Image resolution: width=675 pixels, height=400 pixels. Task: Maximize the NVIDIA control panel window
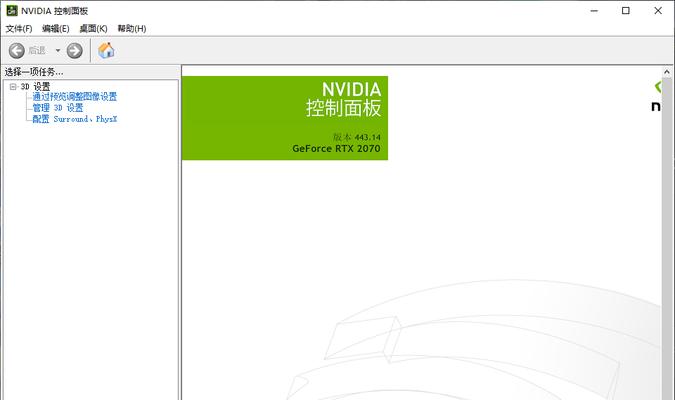[625, 11]
